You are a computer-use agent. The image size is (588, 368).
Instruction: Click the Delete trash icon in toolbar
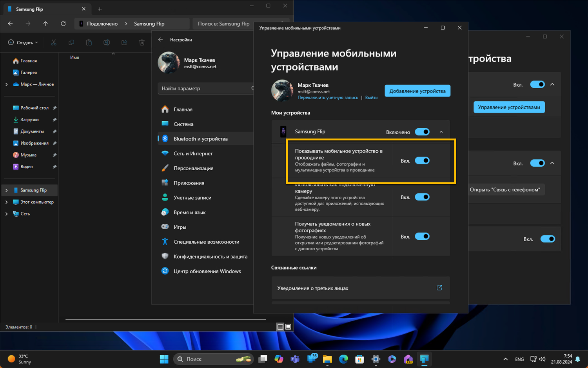click(142, 42)
